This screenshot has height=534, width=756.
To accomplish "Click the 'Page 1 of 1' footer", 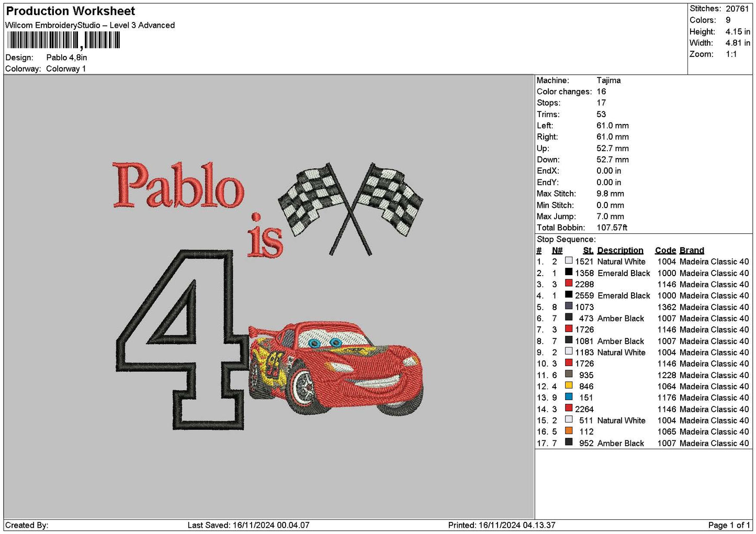I will pyautogui.click(x=729, y=525).
